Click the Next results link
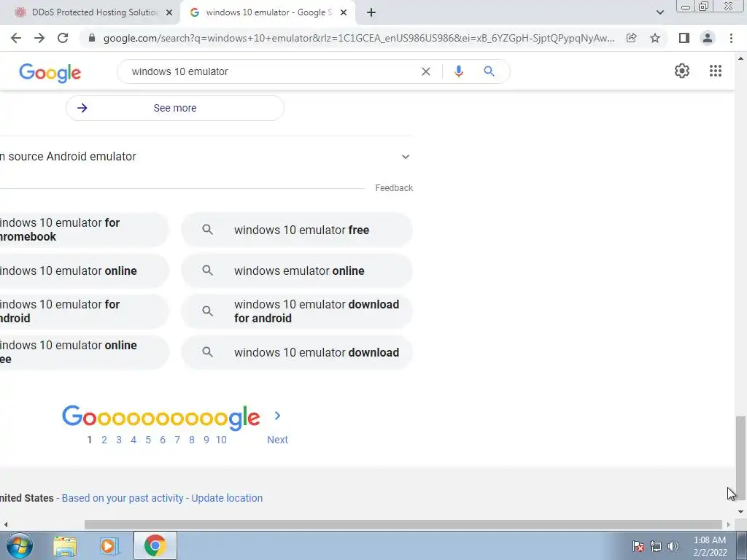Screen dimensions: 747x560 (277, 440)
